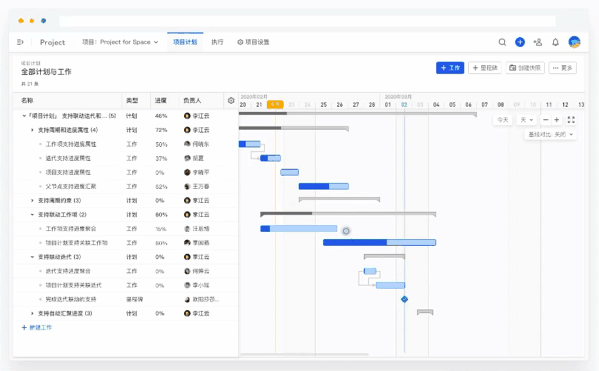Image resolution: width=599 pixels, height=371 pixels.
Task: Click the 类型 column header
Action: [132, 100]
